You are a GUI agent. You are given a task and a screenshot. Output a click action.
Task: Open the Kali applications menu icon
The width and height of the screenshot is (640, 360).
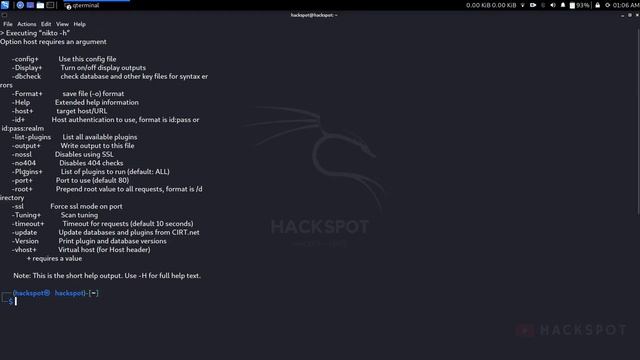tap(4, 5)
